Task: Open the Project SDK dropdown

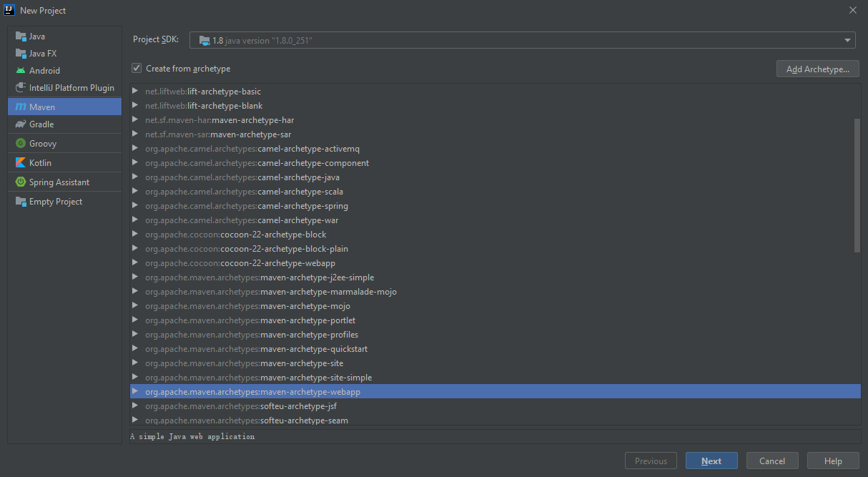Action: 847,41
